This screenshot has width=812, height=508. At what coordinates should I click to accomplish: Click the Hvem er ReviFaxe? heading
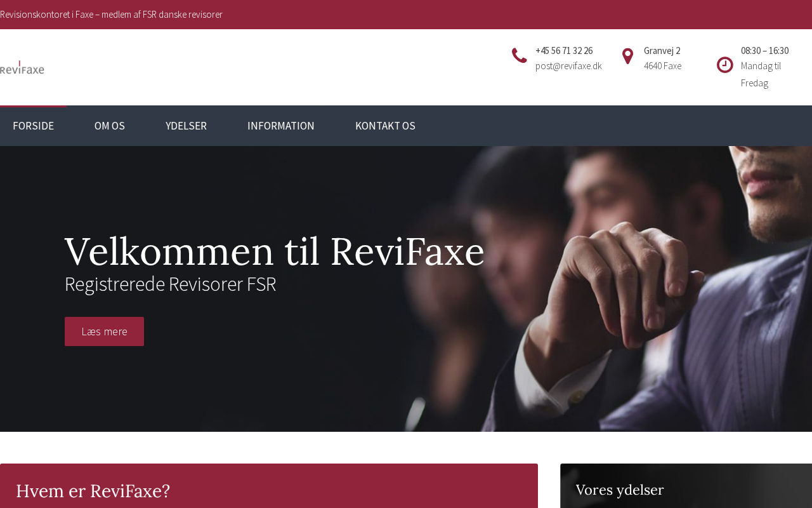pyautogui.click(x=93, y=491)
